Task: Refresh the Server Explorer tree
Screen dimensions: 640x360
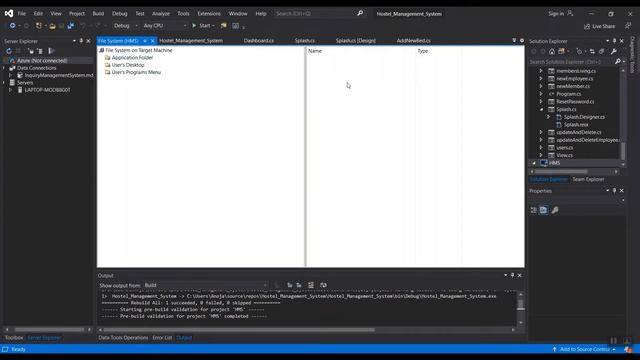Action: pos(9,51)
